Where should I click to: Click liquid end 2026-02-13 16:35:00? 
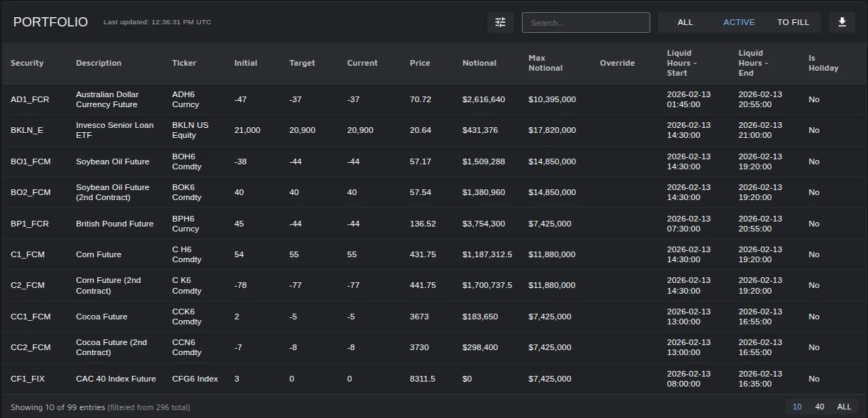tap(760, 379)
